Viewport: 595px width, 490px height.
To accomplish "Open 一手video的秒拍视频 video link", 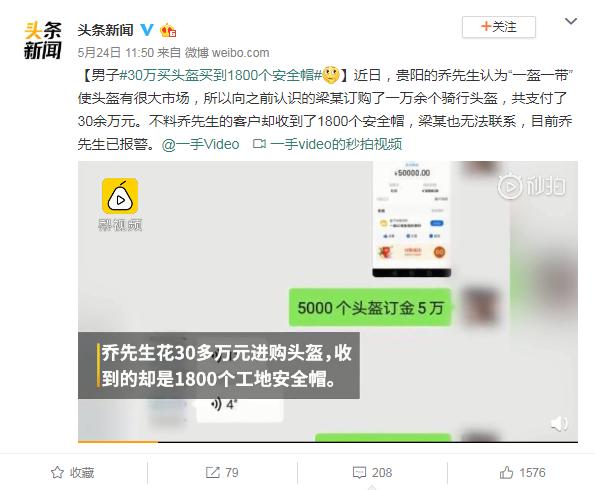I will [327, 144].
